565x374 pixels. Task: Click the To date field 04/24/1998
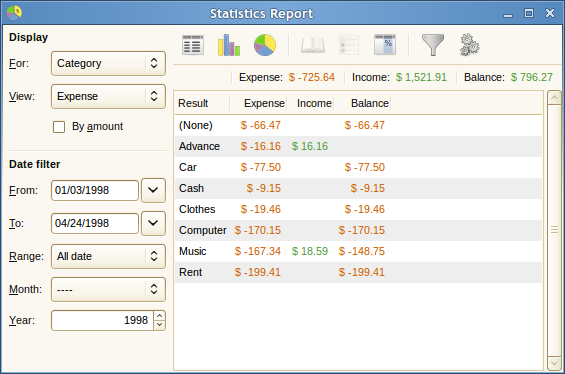pos(95,223)
